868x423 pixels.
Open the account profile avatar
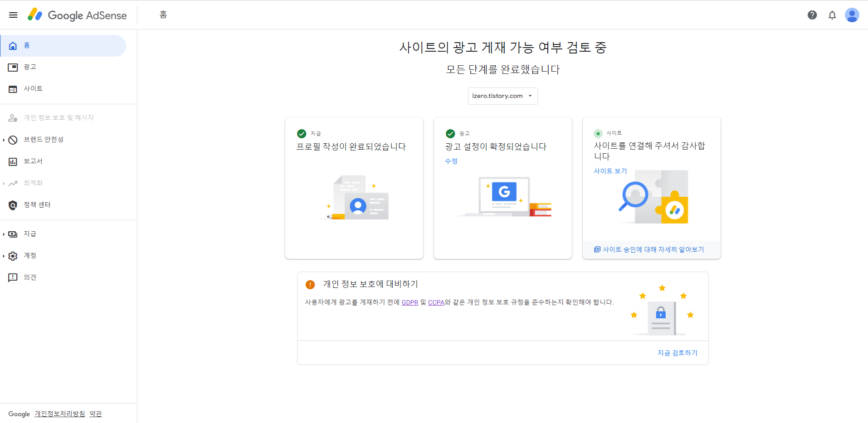click(x=852, y=15)
